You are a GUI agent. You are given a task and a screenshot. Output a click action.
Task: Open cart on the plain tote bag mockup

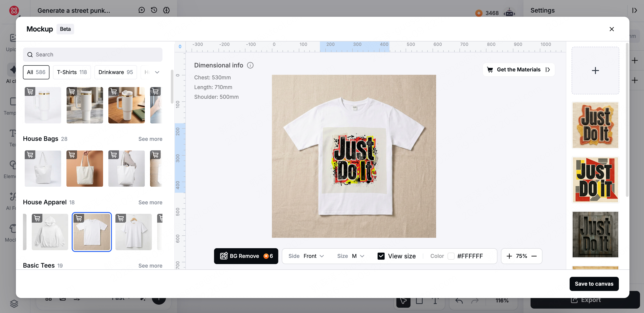pyautogui.click(x=30, y=155)
